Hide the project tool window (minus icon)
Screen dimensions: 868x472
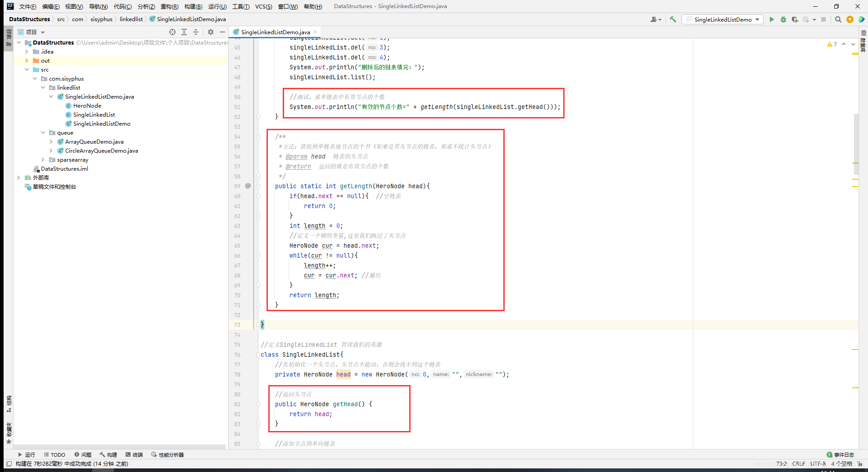[222, 32]
